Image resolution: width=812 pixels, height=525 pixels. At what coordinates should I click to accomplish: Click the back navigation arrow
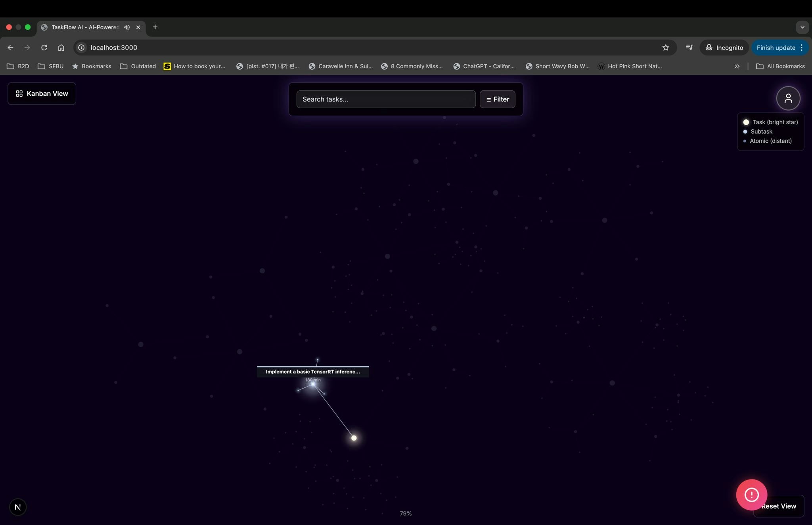[x=10, y=48]
